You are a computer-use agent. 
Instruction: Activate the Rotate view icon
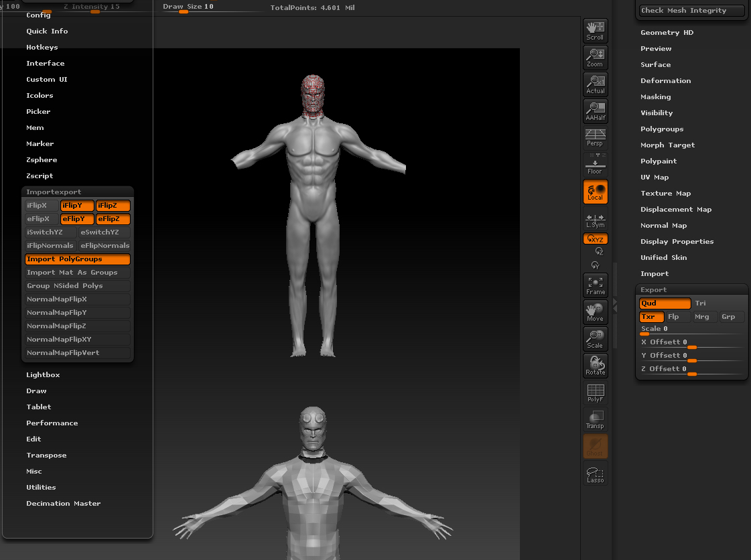point(595,366)
